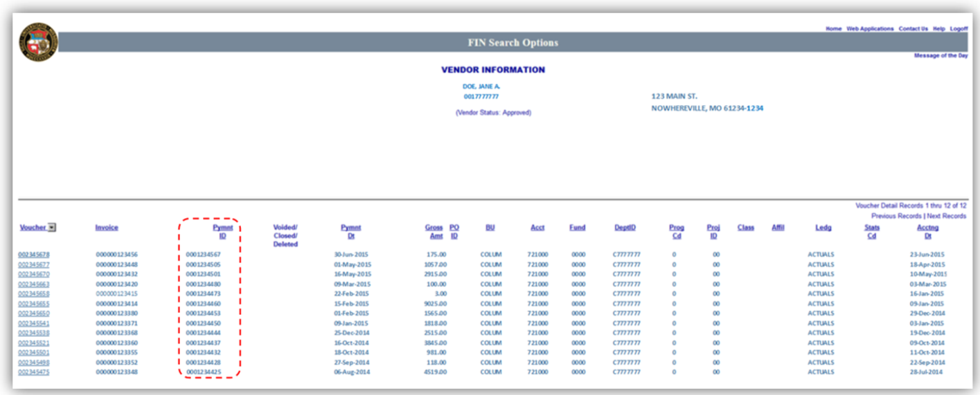
Task: Click gross amount 4519.00
Action: point(435,372)
